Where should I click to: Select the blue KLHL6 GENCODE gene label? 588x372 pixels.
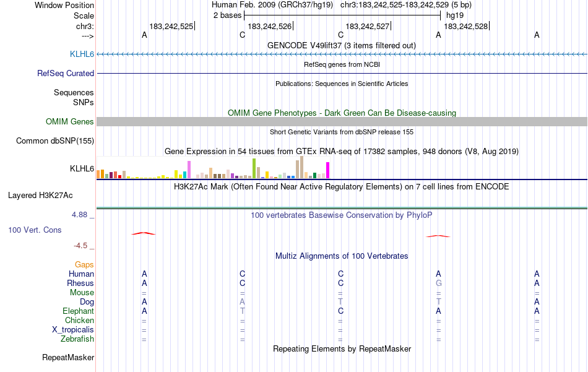point(82,54)
